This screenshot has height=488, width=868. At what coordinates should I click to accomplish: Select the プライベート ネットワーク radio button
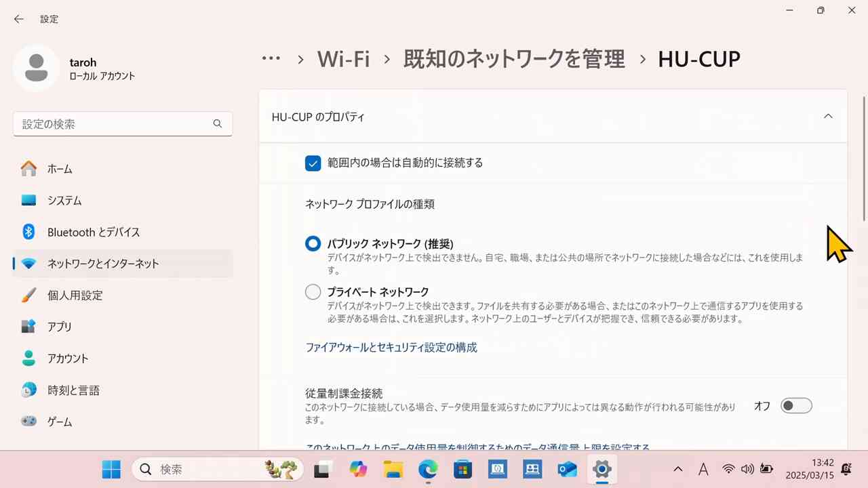tap(313, 291)
